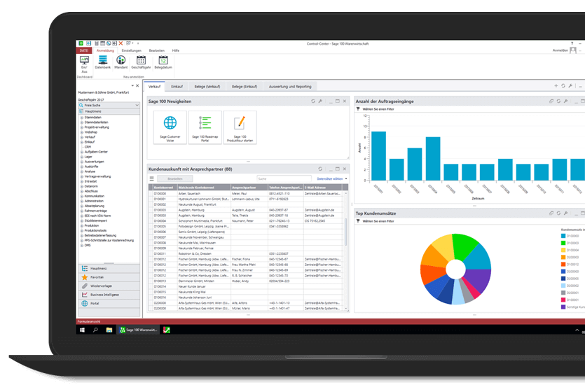Click the red X quick-access icon
This screenshot has width=585, height=392.
[x=121, y=43]
